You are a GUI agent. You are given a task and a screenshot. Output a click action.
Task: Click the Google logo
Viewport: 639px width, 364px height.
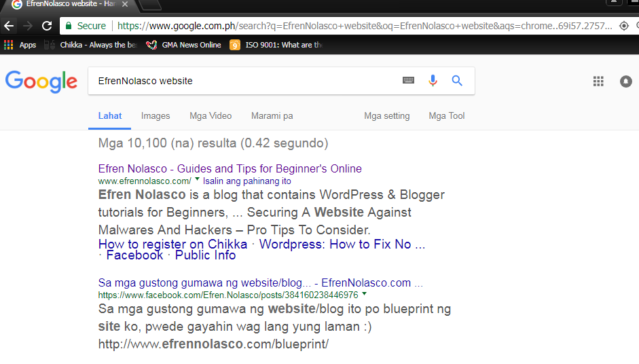41,82
